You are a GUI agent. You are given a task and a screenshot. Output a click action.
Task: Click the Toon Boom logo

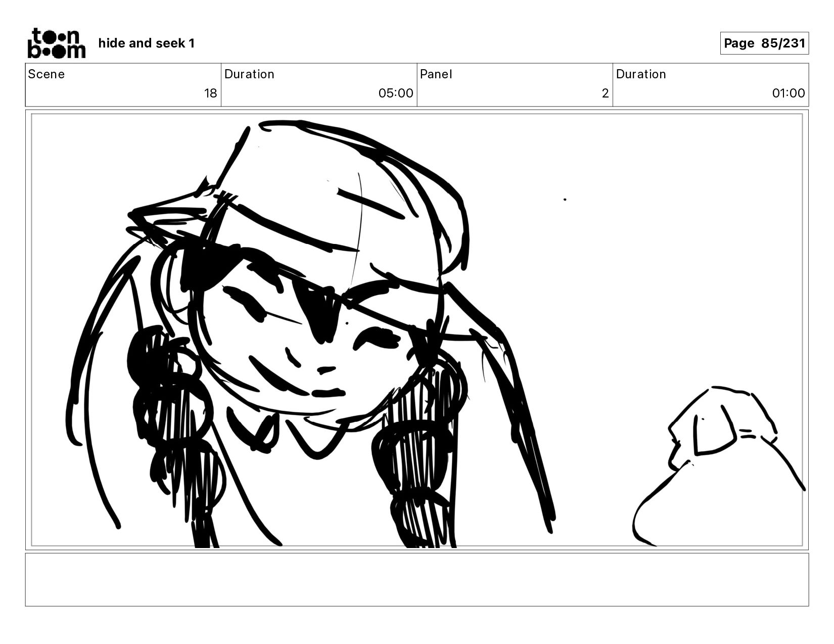tap(56, 43)
